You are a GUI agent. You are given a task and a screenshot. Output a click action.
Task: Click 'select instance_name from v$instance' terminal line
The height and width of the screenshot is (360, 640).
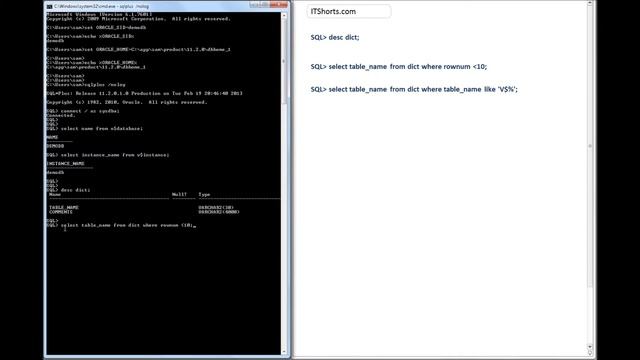click(108, 155)
